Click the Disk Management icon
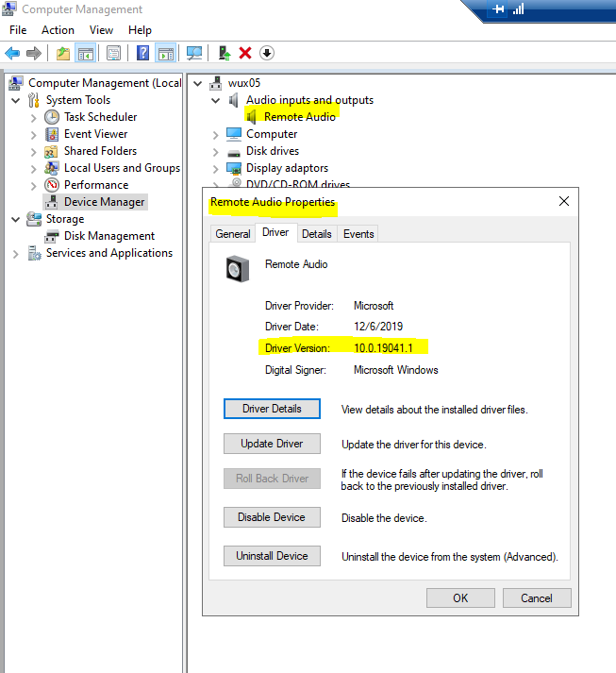The image size is (616, 673). click(x=52, y=236)
